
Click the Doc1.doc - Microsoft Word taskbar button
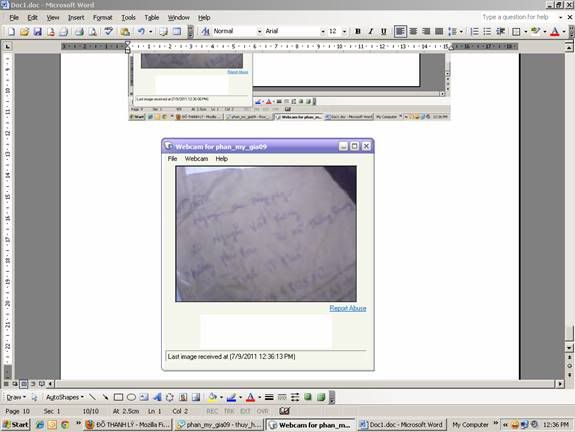[x=402, y=425]
